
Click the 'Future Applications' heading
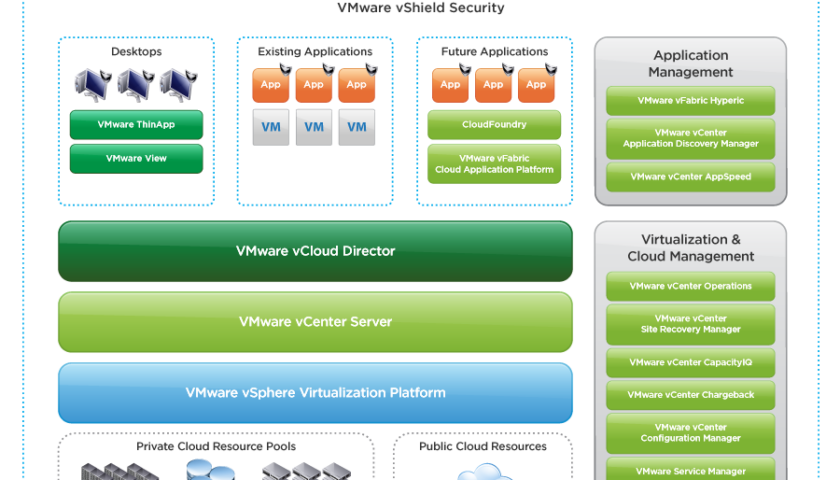(494, 52)
